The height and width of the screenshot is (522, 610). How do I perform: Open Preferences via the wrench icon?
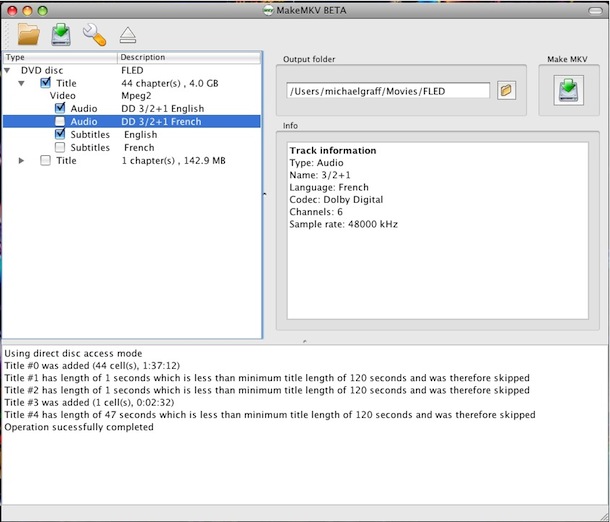point(94,36)
